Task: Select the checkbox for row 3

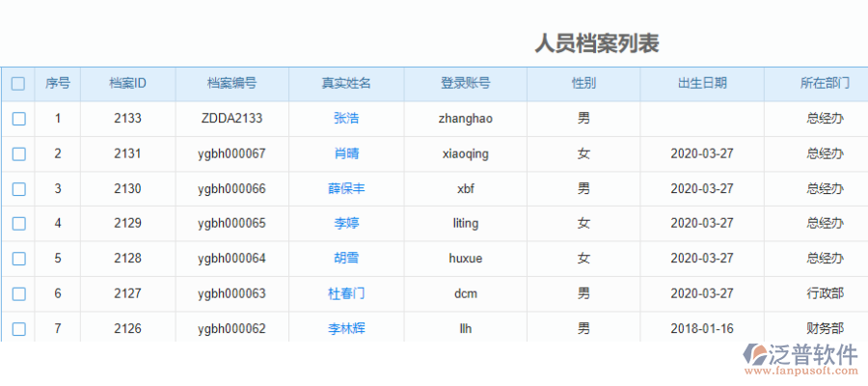Action: (x=18, y=188)
